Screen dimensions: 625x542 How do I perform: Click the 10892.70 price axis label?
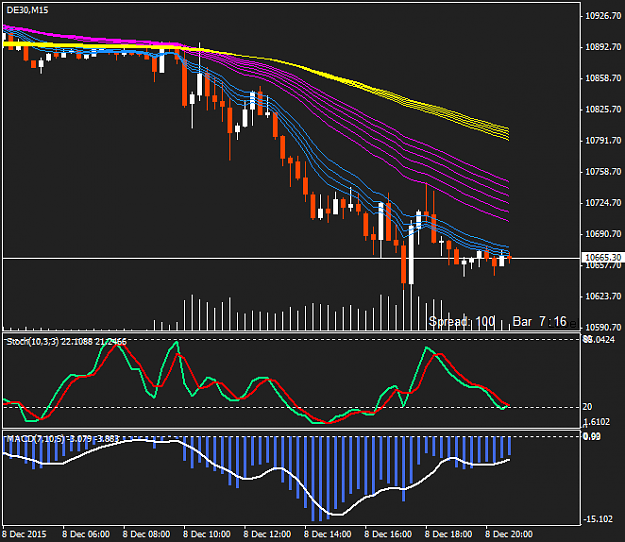click(603, 47)
